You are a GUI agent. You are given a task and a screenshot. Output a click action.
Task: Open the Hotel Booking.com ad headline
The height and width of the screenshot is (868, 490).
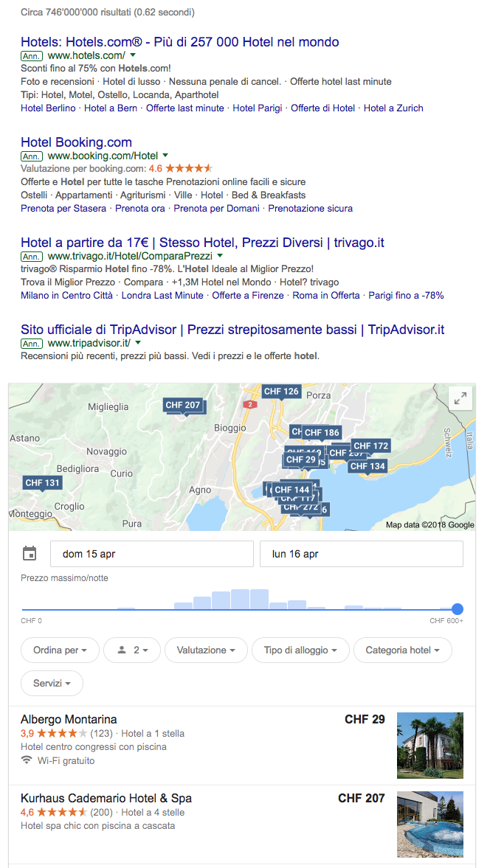77,142
